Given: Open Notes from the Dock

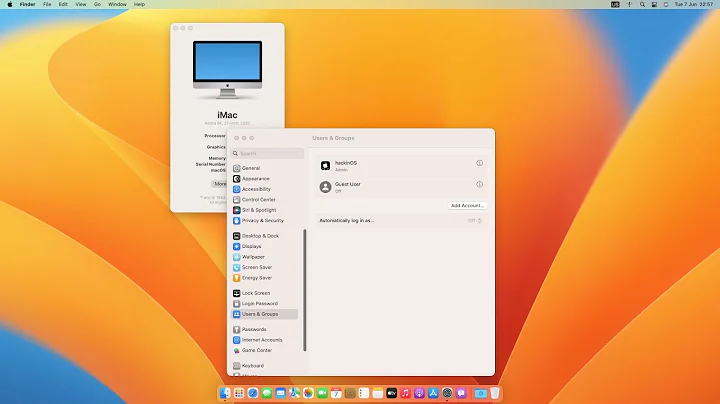Looking at the screenshot, I should click(x=377, y=393).
